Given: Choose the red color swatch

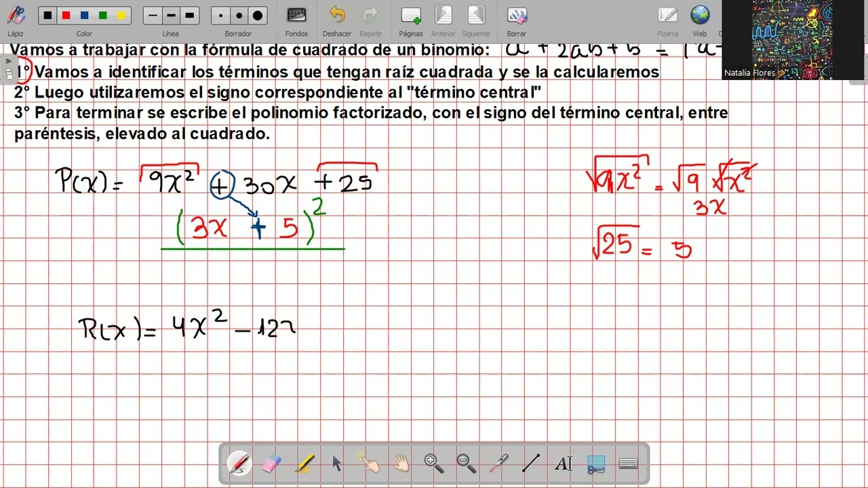Looking at the screenshot, I should 66,15.
